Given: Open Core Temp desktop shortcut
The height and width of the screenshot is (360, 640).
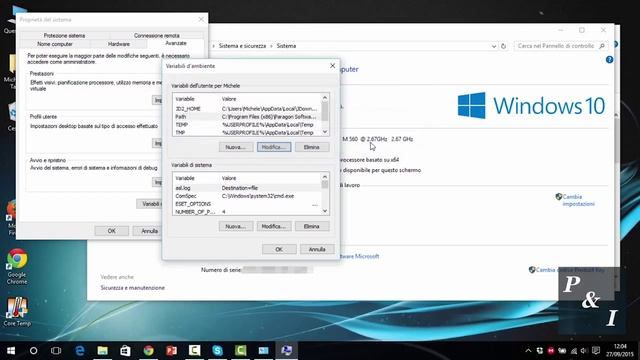Looking at the screenshot, I should [x=17, y=312].
